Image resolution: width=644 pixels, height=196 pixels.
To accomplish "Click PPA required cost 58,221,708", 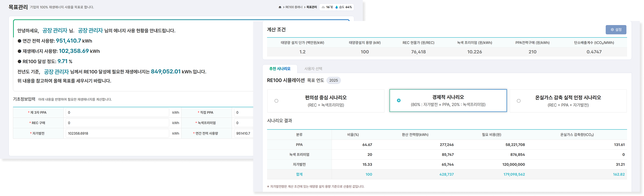I will tap(515, 145).
